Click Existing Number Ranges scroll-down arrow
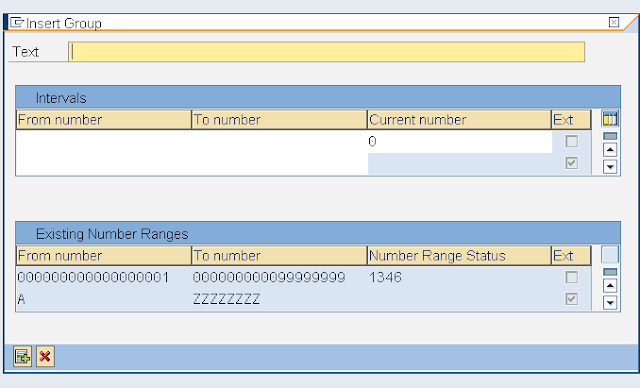The height and width of the screenshot is (388, 640). click(610, 302)
